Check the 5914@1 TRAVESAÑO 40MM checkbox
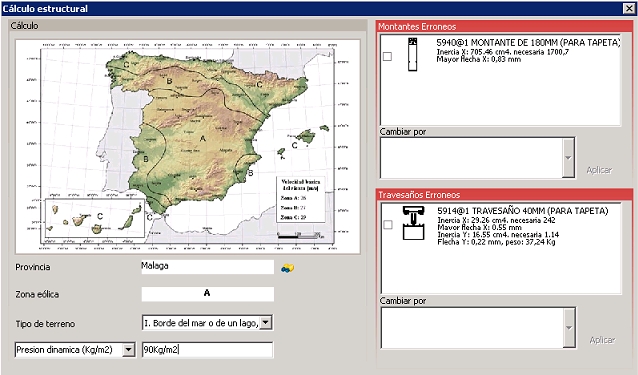The height and width of the screenshot is (375, 638). pyautogui.click(x=388, y=225)
